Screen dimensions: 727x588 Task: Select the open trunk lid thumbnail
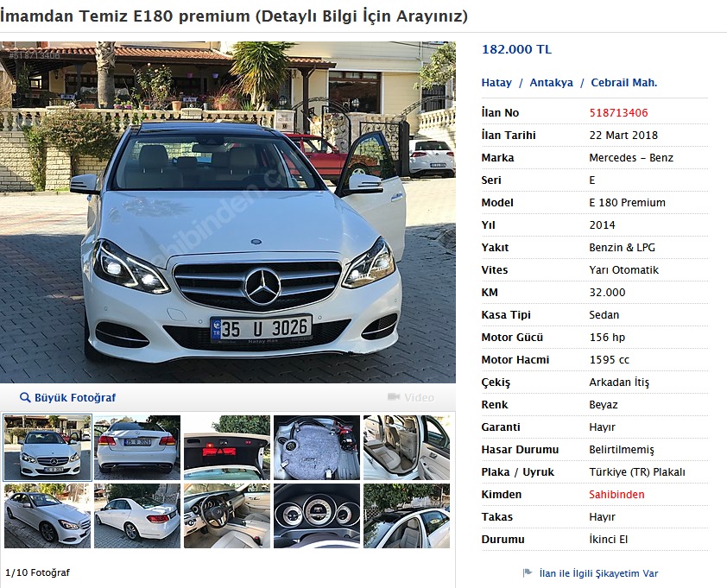pyautogui.click(x=227, y=447)
